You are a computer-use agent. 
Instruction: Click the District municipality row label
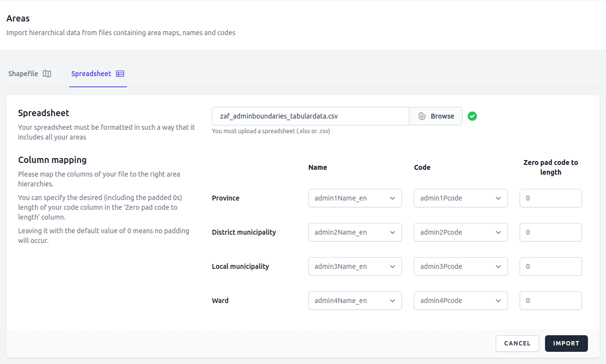(x=244, y=232)
